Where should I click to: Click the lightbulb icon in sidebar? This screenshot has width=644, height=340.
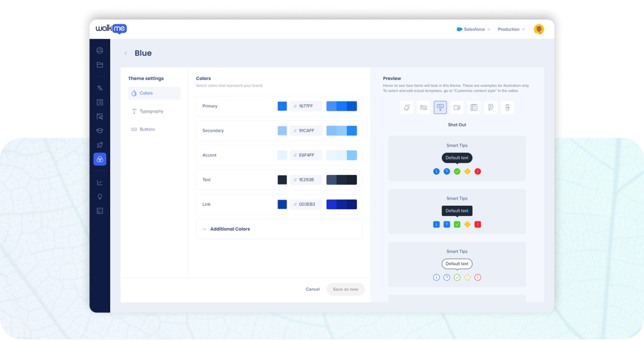tap(99, 196)
